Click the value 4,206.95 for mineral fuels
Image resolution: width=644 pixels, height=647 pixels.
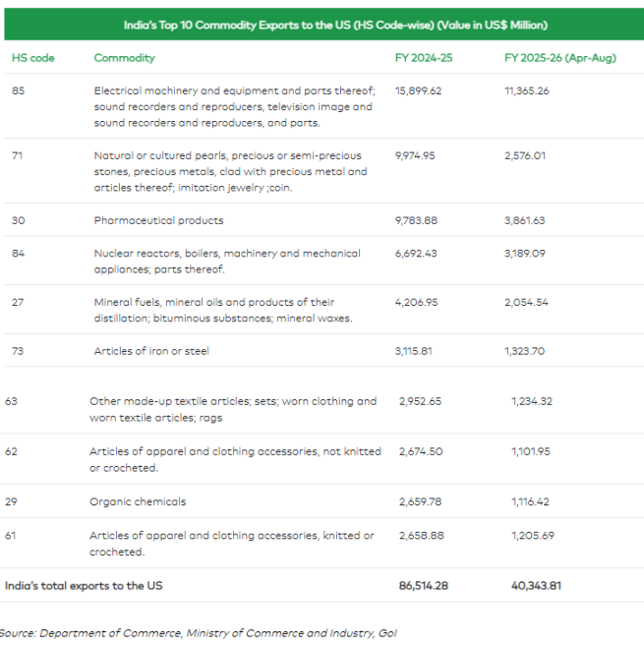click(418, 302)
